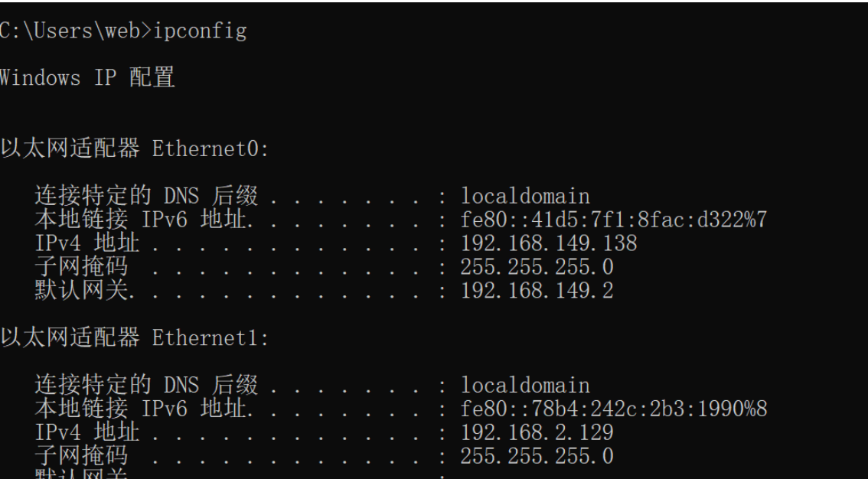Click the ipconfig command text

[200, 31]
